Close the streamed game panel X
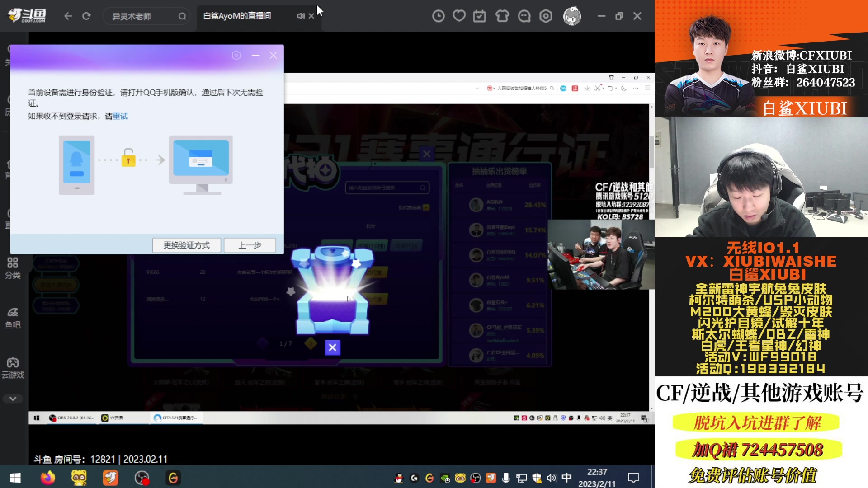 (426, 154)
